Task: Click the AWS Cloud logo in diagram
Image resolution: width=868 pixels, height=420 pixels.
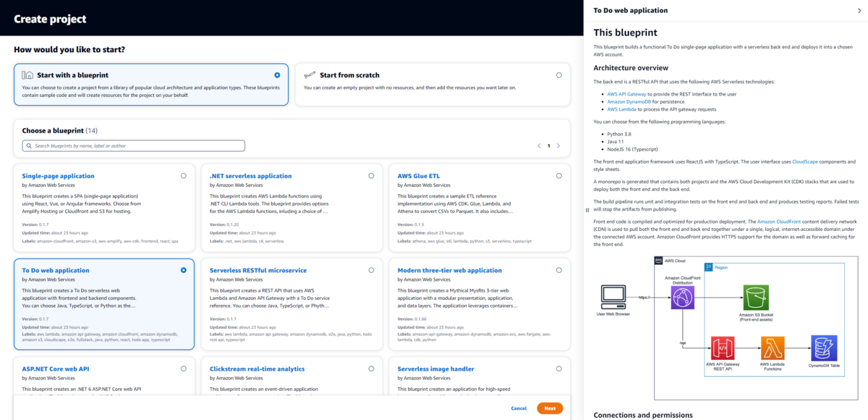Action: [x=659, y=260]
